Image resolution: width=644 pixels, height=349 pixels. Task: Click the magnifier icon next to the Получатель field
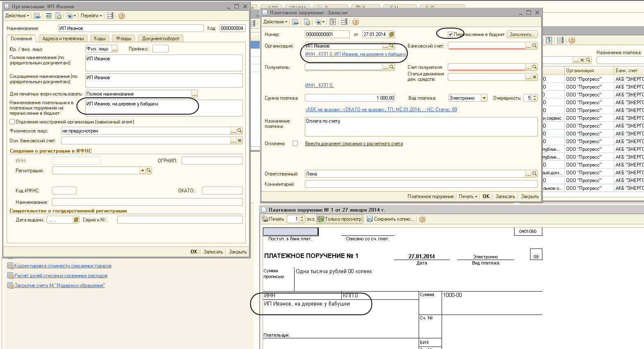[392, 67]
